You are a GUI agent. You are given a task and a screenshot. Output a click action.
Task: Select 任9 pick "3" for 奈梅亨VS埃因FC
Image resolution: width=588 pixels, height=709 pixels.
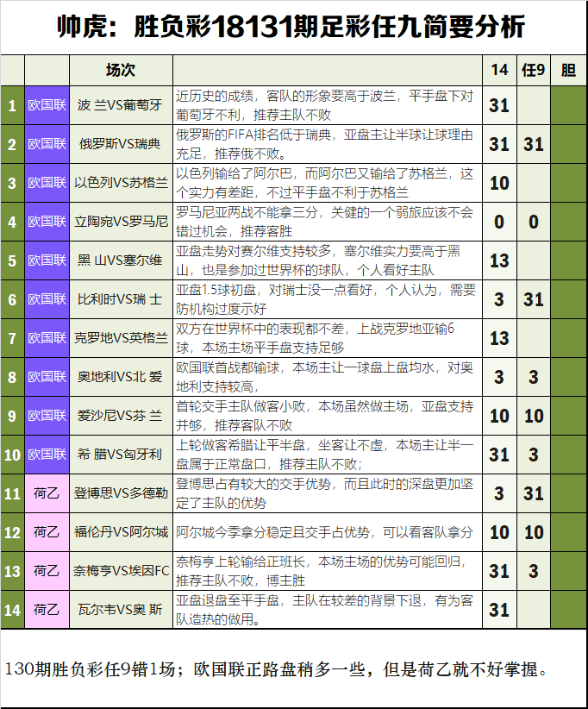(x=534, y=572)
